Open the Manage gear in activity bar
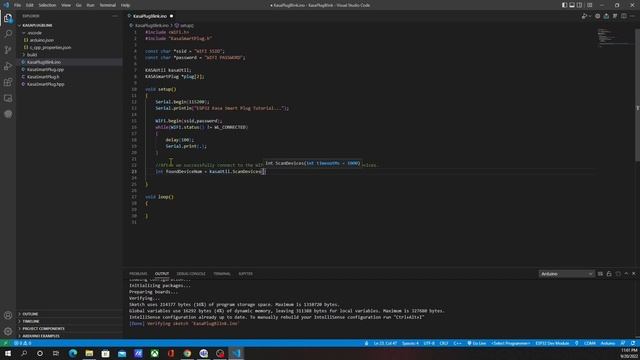640x360 pixels. [x=8, y=331]
